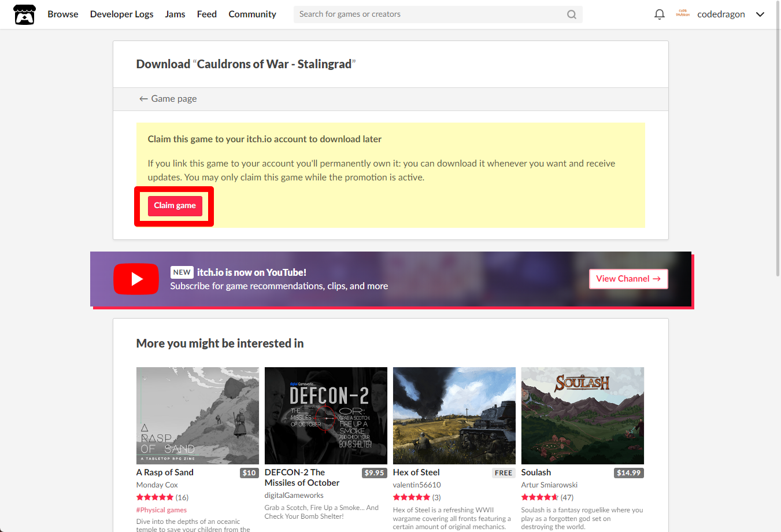This screenshot has width=781, height=532.
Task: Click the #Physical games tag
Action: pyautogui.click(x=161, y=510)
